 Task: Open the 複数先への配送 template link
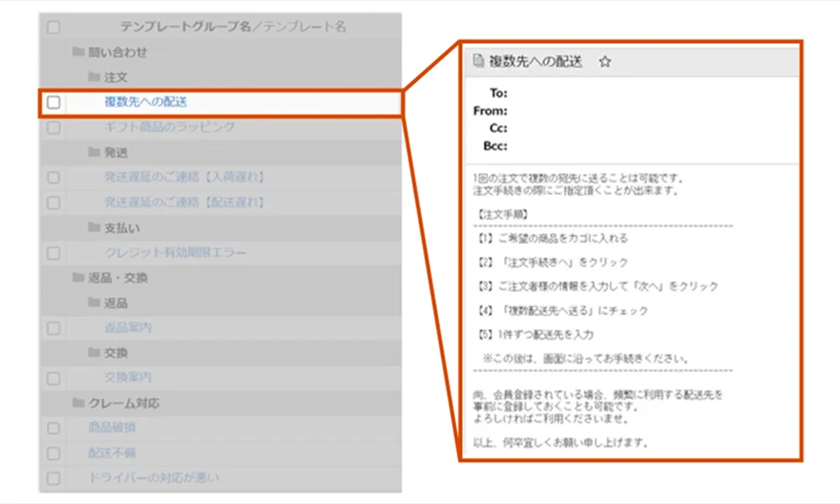(x=145, y=102)
